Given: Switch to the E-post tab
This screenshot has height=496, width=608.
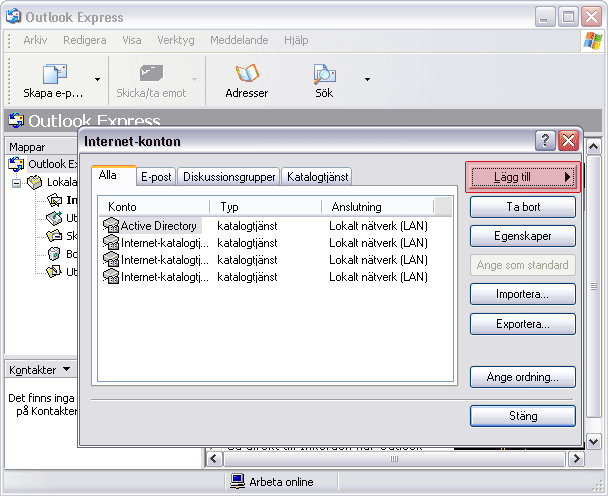Looking at the screenshot, I should pos(155,177).
